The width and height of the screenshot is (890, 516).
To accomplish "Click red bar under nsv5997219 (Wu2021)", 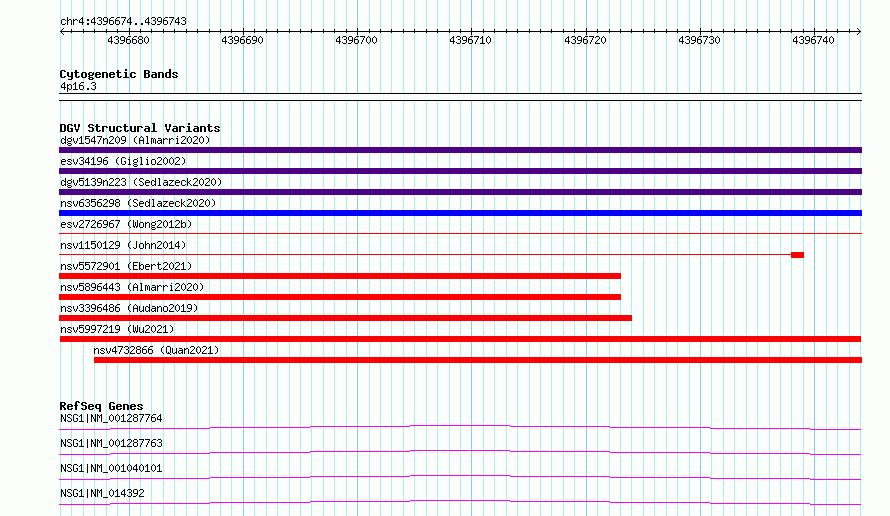I will [x=460, y=339].
